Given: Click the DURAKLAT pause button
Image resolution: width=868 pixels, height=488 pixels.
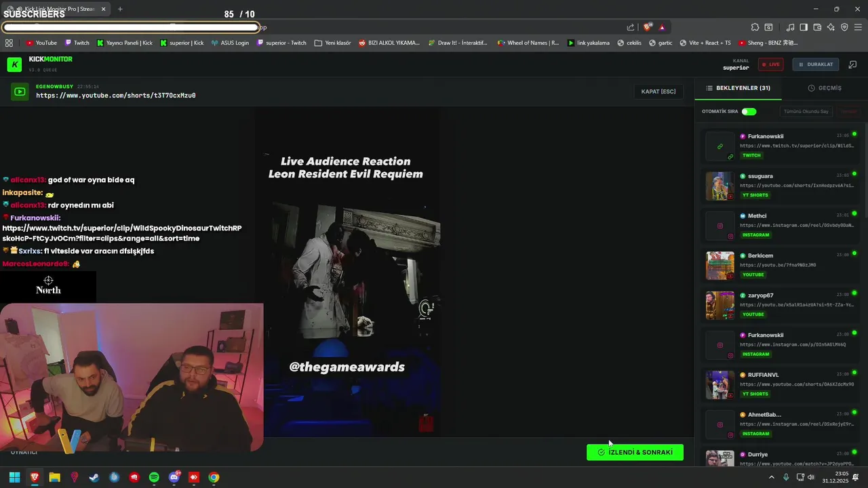Looking at the screenshot, I should [816, 64].
